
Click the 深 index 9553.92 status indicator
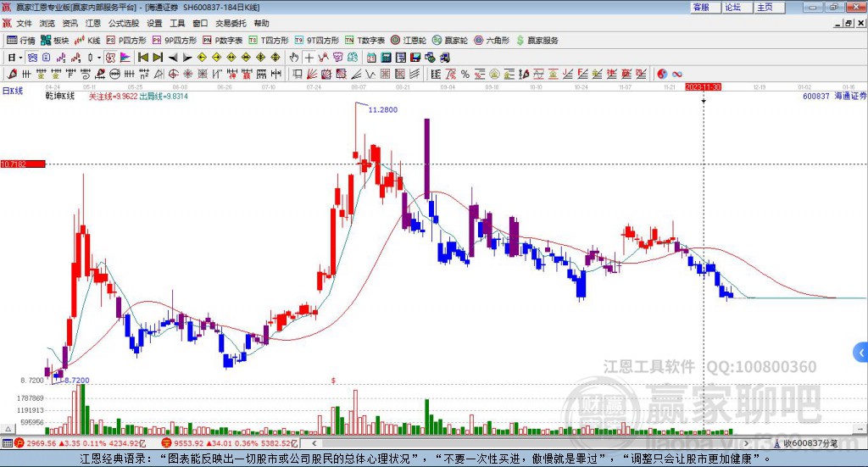230,443
